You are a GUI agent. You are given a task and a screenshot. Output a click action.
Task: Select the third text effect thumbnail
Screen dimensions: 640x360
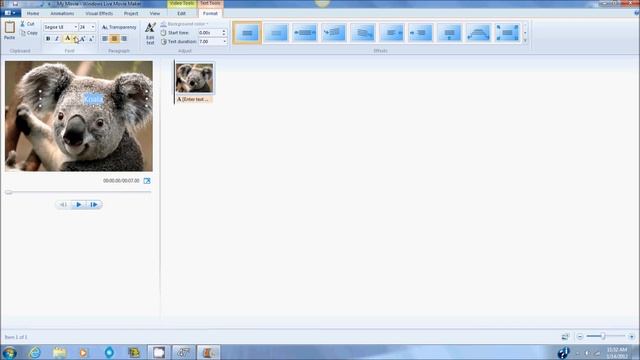(x=305, y=33)
